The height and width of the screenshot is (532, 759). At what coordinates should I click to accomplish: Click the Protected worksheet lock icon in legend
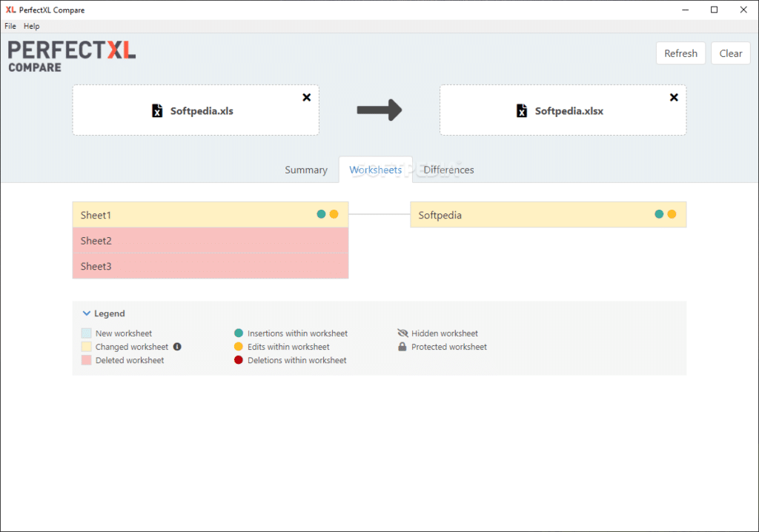402,347
